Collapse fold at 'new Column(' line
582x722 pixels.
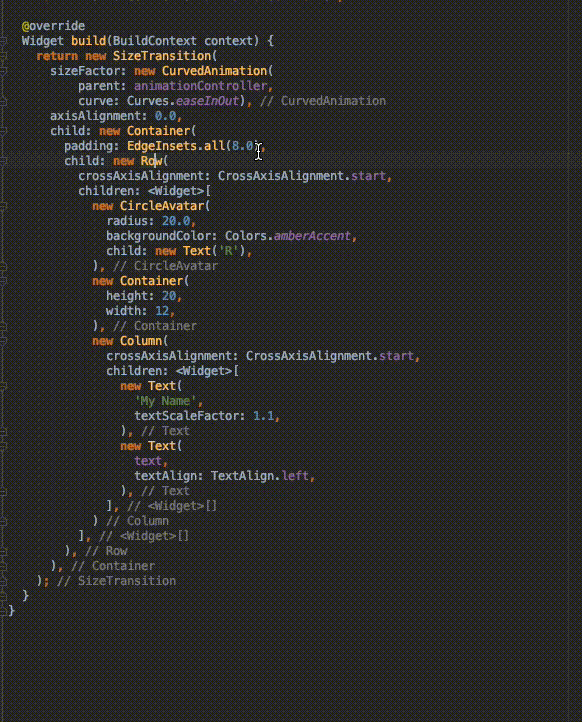click(x=3, y=341)
